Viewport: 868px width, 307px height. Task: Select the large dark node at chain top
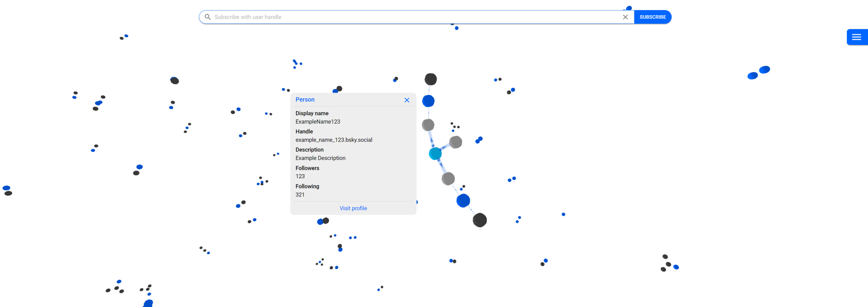pos(430,79)
